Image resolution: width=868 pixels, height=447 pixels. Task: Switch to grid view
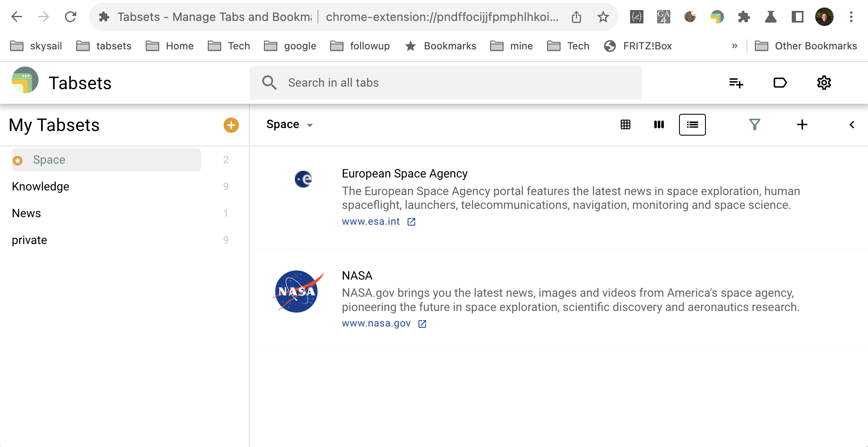(x=625, y=125)
